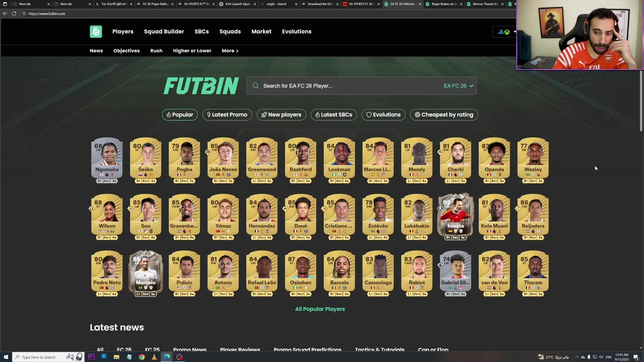The image size is (644, 362).
Task: Open the Cherki 81 player card
Action: click(x=455, y=160)
